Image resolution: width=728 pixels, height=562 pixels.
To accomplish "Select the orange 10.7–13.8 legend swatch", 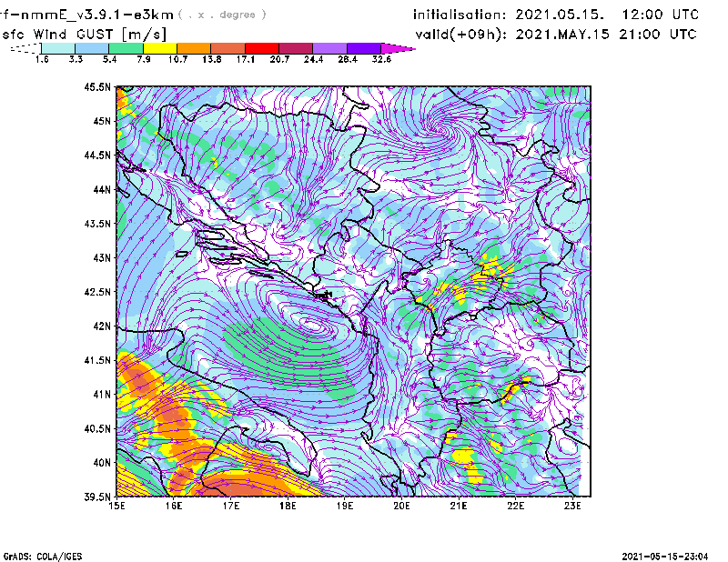I will 194,48.
